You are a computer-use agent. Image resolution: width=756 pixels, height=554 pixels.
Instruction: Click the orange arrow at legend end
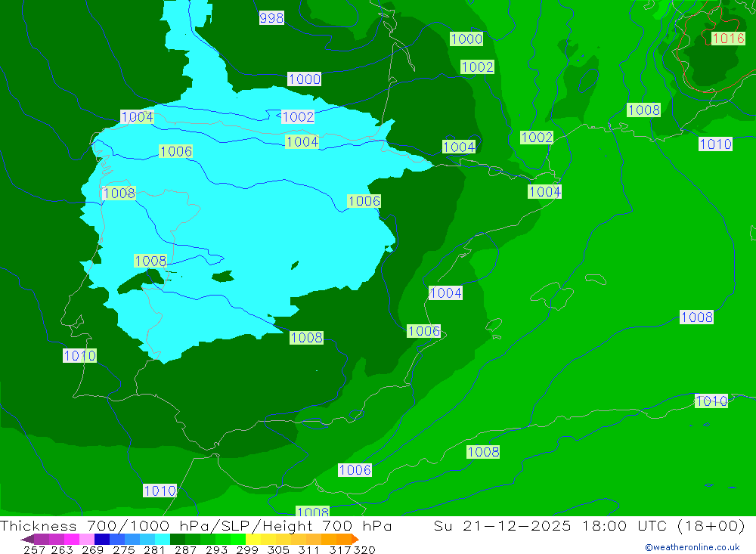pyautogui.click(x=355, y=539)
